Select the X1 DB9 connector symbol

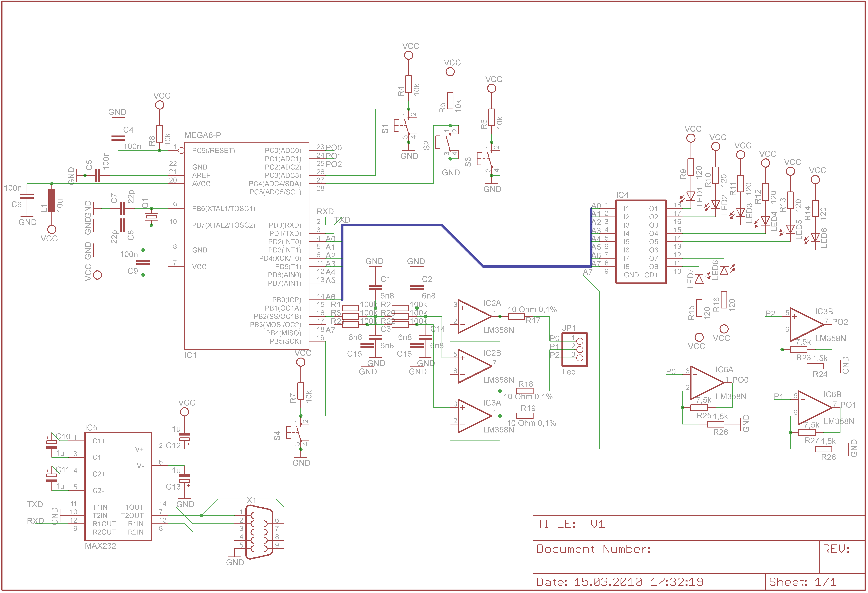tap(259, 532)
